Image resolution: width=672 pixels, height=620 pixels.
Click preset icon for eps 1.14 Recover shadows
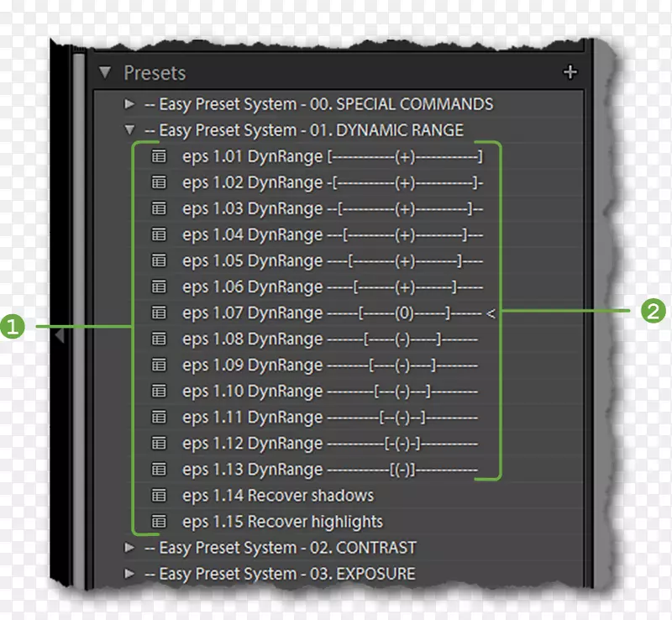coord(159,495)
